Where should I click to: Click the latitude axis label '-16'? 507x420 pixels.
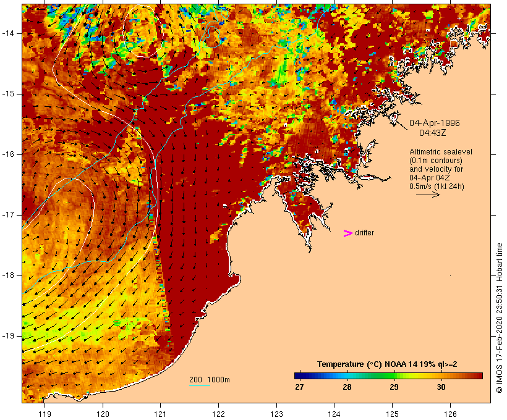[x=7, y=154]
